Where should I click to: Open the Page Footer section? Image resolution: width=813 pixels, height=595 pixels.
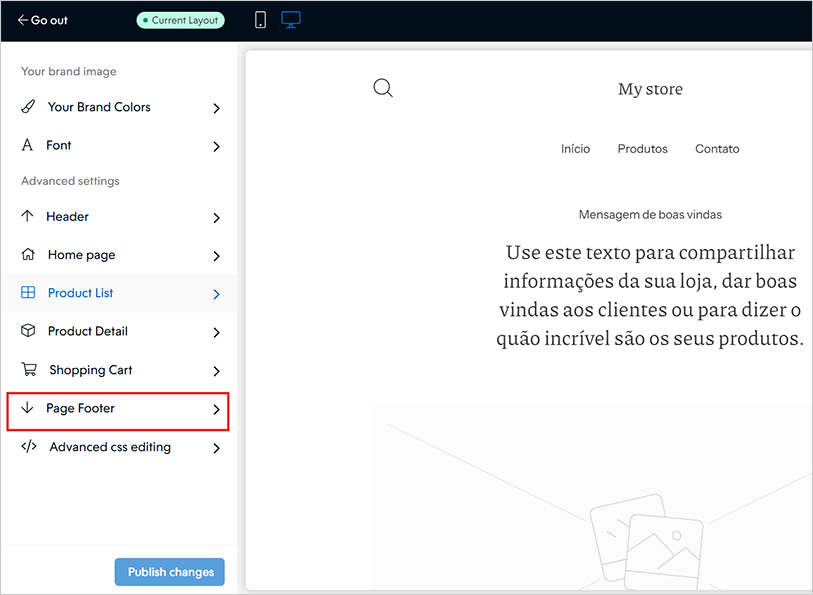pos(80,409)
